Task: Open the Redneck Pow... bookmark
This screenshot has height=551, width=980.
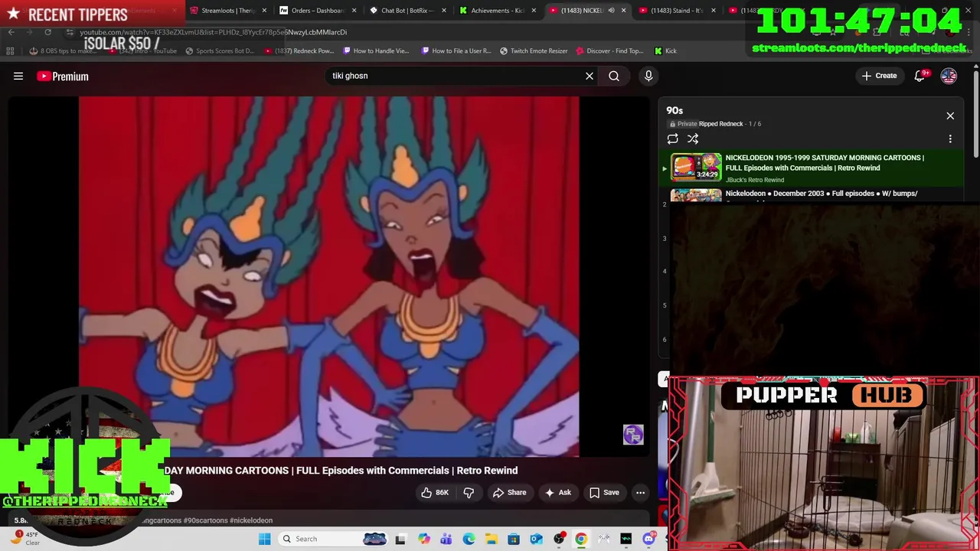Action: 299,51
